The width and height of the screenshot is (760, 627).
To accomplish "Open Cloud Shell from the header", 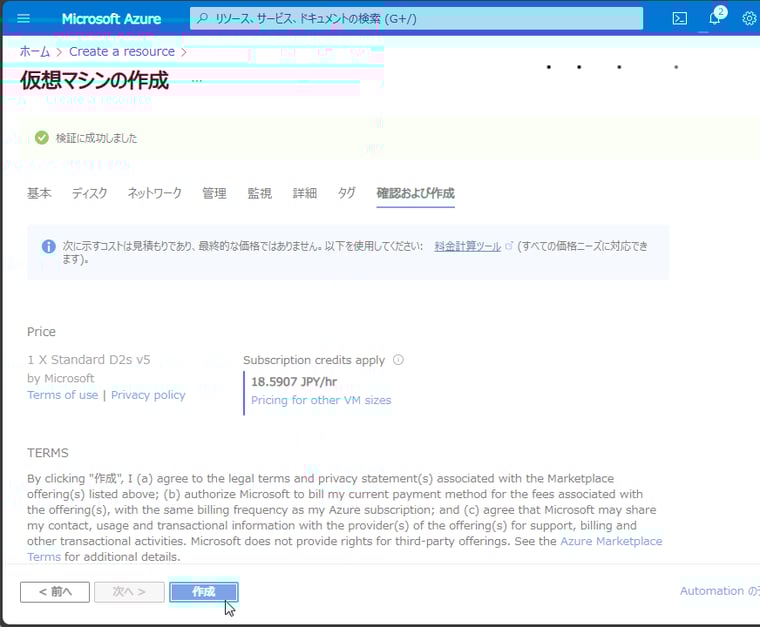I will pos(680,18).
